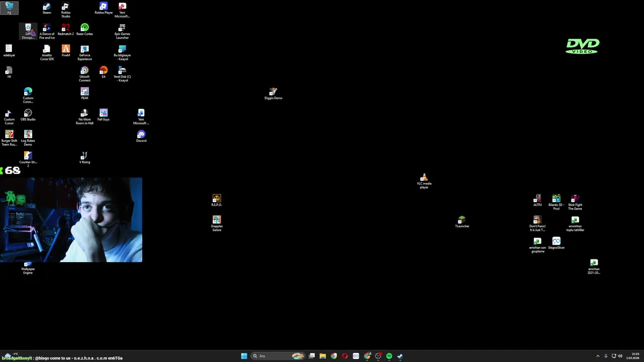
Task: Open the Roblox Player desktop icon
Action: (104, 9)
